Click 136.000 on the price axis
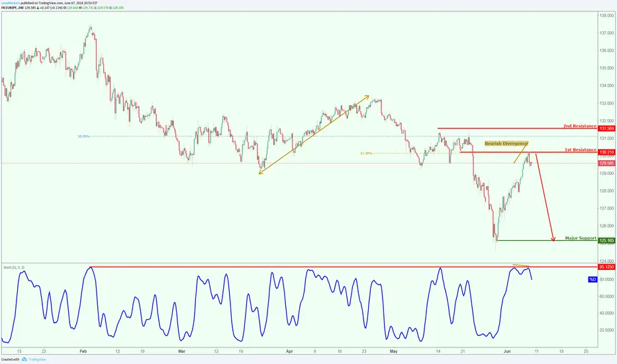Screen dimensions: 617x364 point(608,50)
